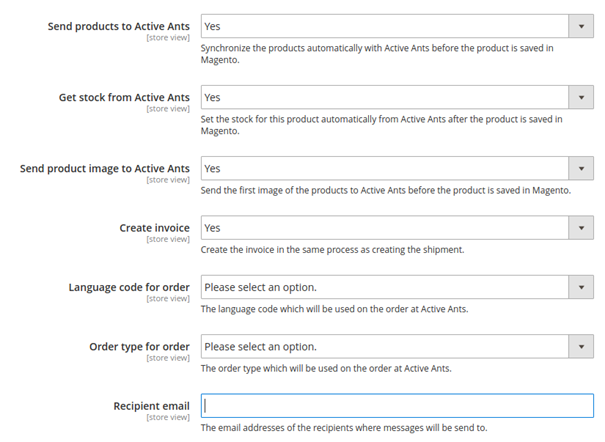Screen dimensions: 605x442
Task: Click the Get stock from Active Ants label
Action: pos(125,97)
